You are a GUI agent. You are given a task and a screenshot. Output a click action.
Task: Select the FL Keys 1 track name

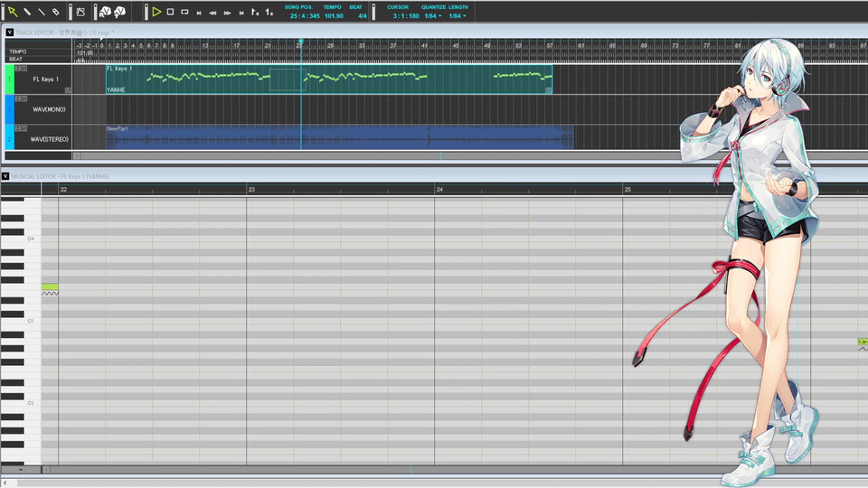click(45, 80)
